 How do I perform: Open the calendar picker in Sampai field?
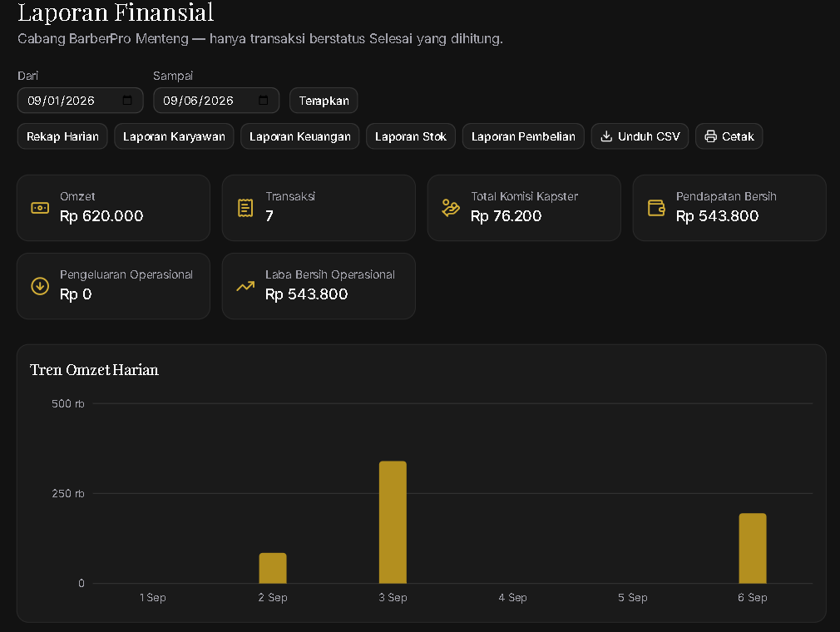point(263,100)
